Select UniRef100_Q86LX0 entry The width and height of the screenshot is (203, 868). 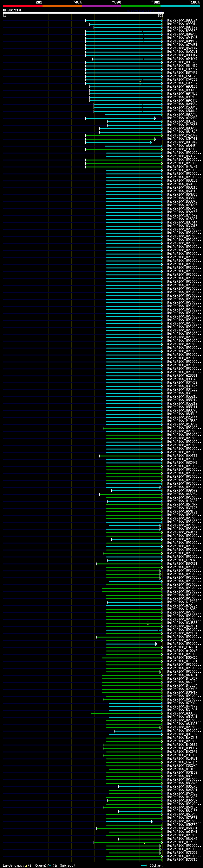[182, 786]
